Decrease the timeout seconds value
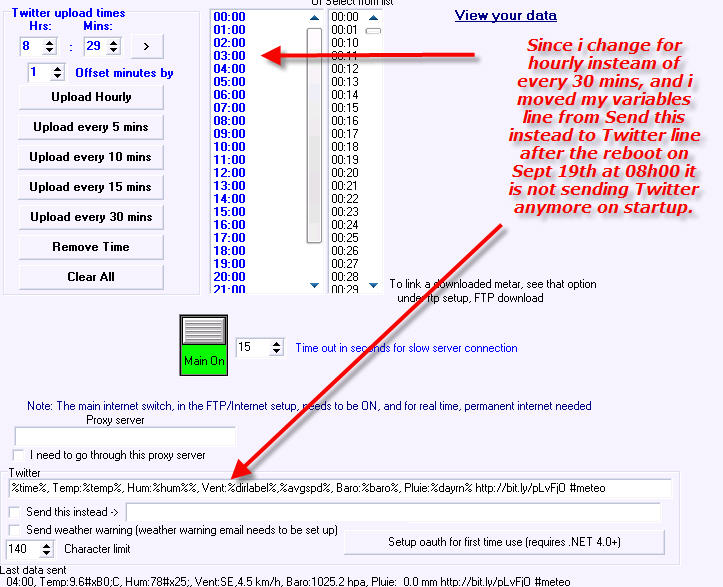 [276, 351]
